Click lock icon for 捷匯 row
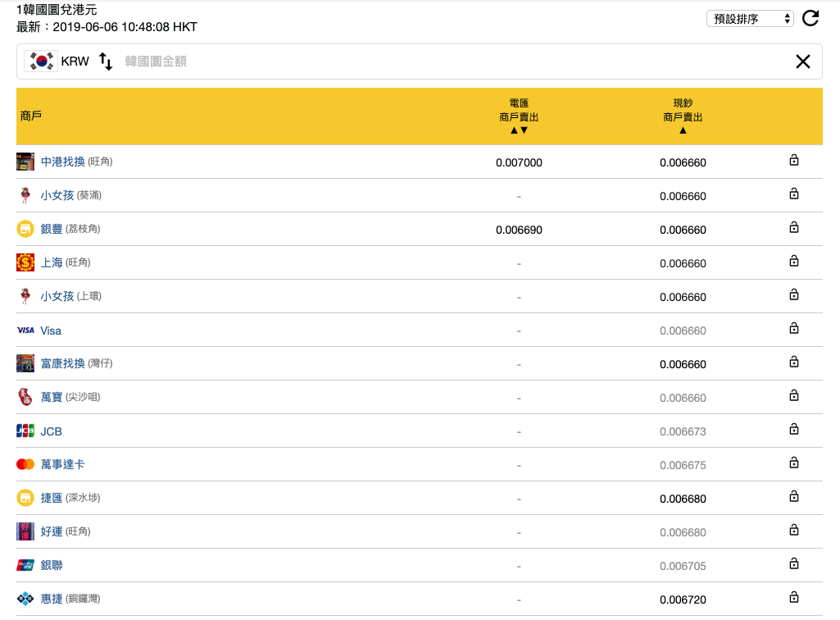The width and height of the screenshot is (840, 620). [x=794, y=496]
